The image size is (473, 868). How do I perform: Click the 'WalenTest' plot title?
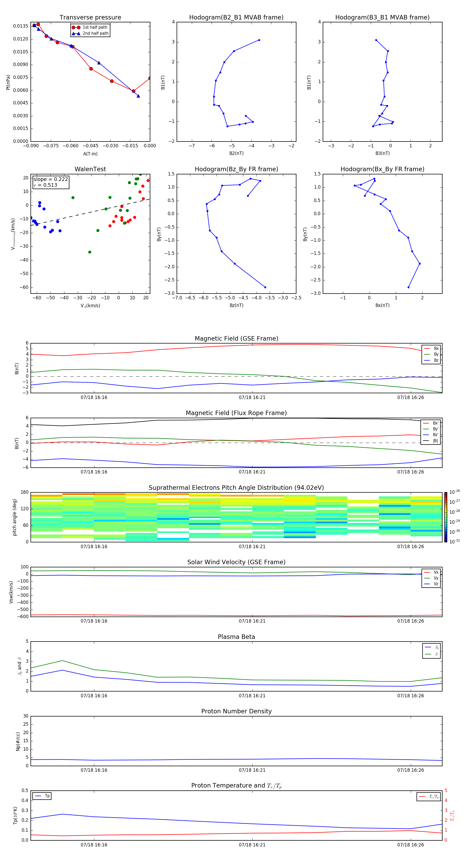pyautogui.click(x=90, y=169)
